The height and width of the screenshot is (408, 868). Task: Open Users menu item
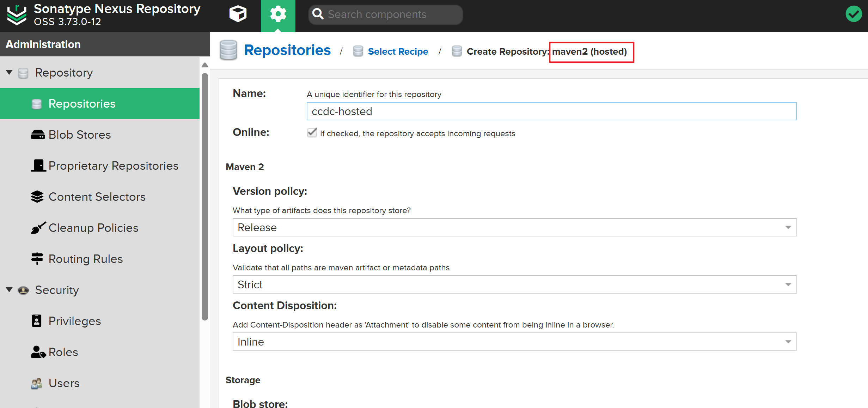tap(100, 383)
